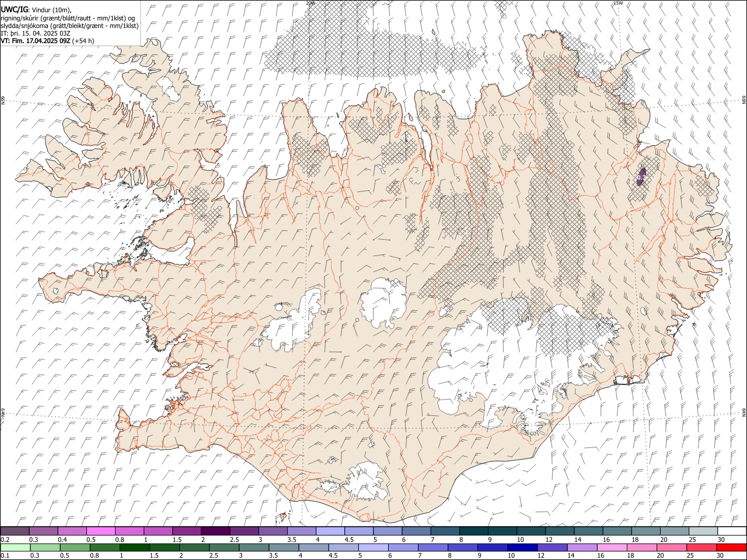Pick the violet swatch above 12 in lower scale

coord(553,548)
